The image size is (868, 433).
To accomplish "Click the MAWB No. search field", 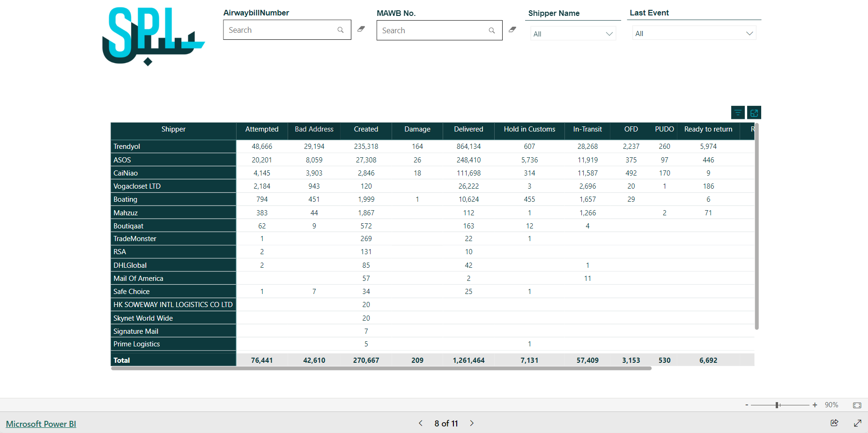I will coord(439,30).
